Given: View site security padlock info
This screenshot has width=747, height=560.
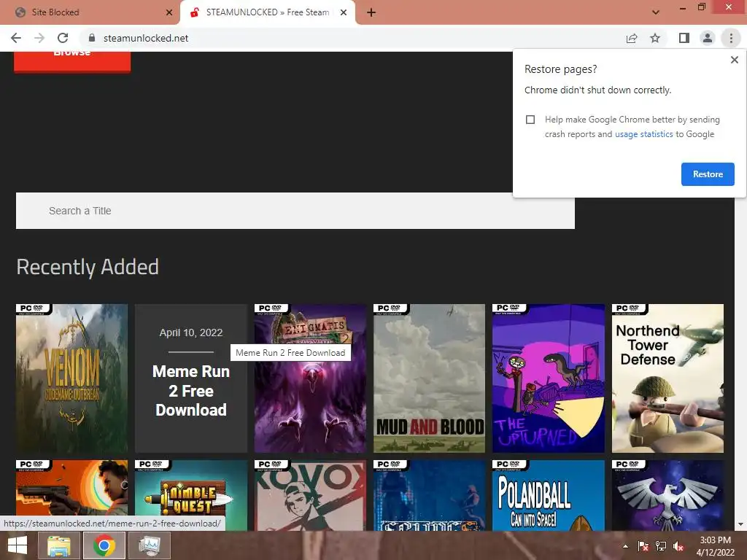Looking at the screenshot, I should coord(92,38).
